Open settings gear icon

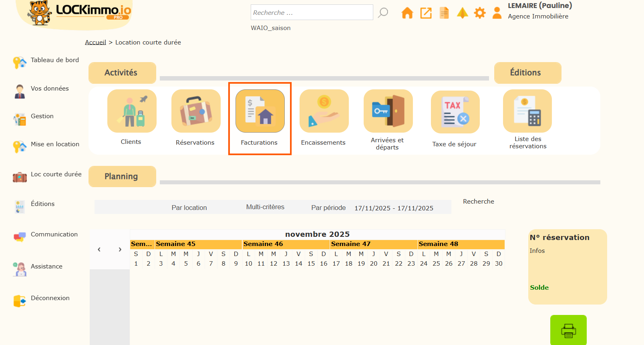click(x=479, y=13)
